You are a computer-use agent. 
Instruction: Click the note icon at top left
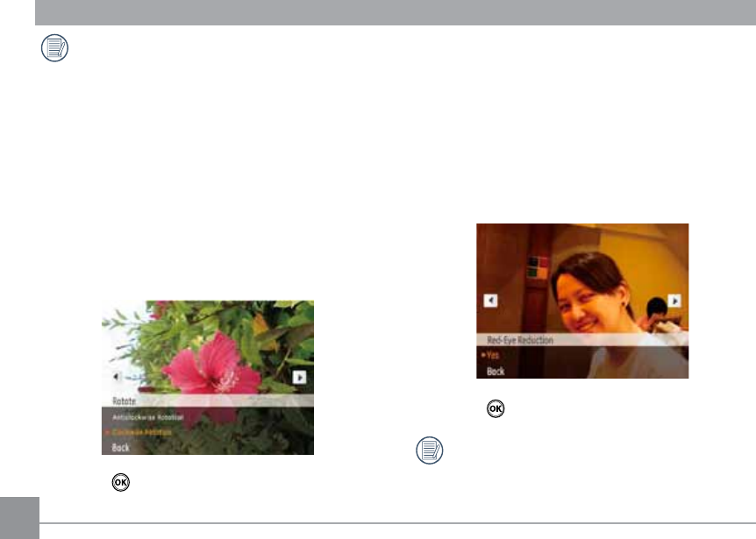pos(54,47)
